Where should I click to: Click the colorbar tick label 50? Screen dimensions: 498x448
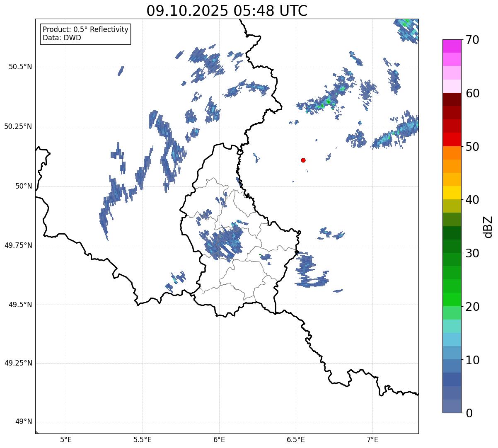pos(472,147)
